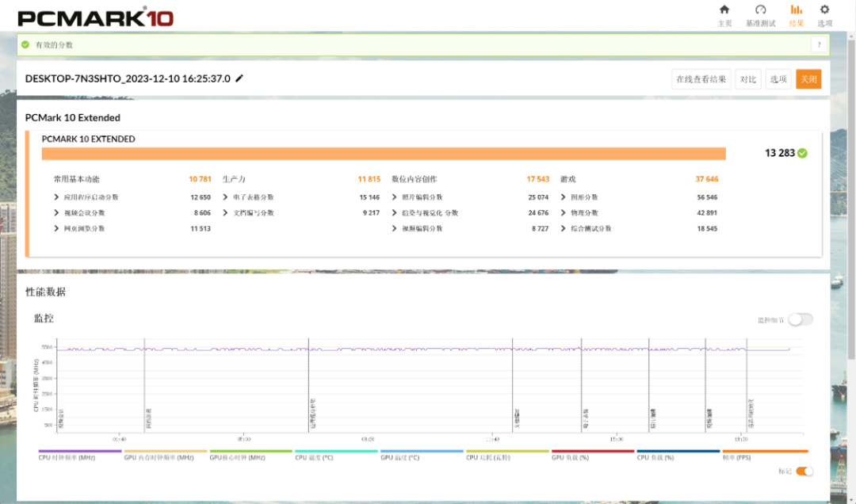Click the chart marker line before 08:20
856x504 pixels.
point(308,385)
